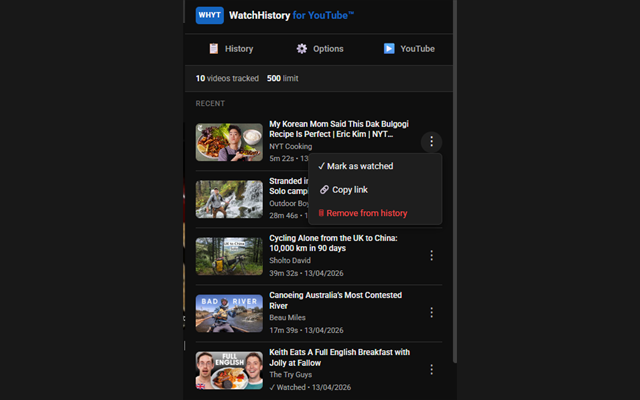Open the Dak Bulgogi video thumbnail
Image resolution: width=640 pixels, height=400 pixels.
pos(229,142)
